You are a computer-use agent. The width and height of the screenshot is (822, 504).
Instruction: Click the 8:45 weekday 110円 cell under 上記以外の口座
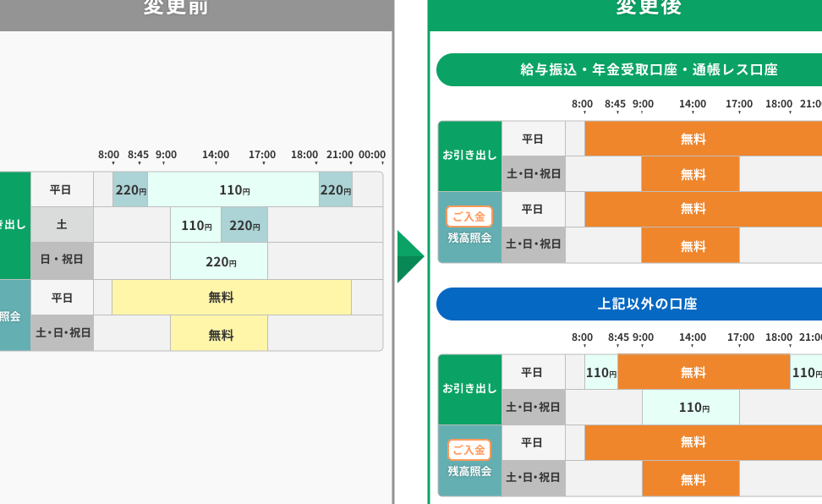[600, 373]
